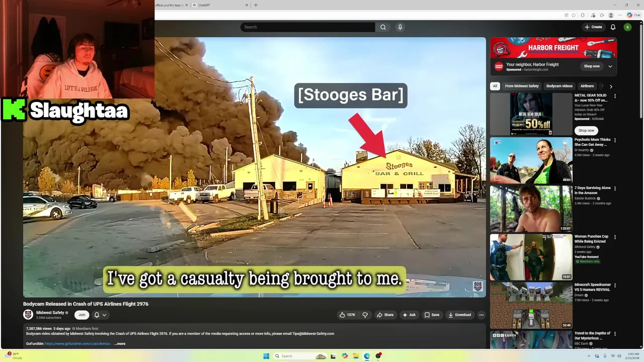Select Bodycam videos filter chip
The image size is (644, 362).
pyautogui.click(x=559, y=86)
